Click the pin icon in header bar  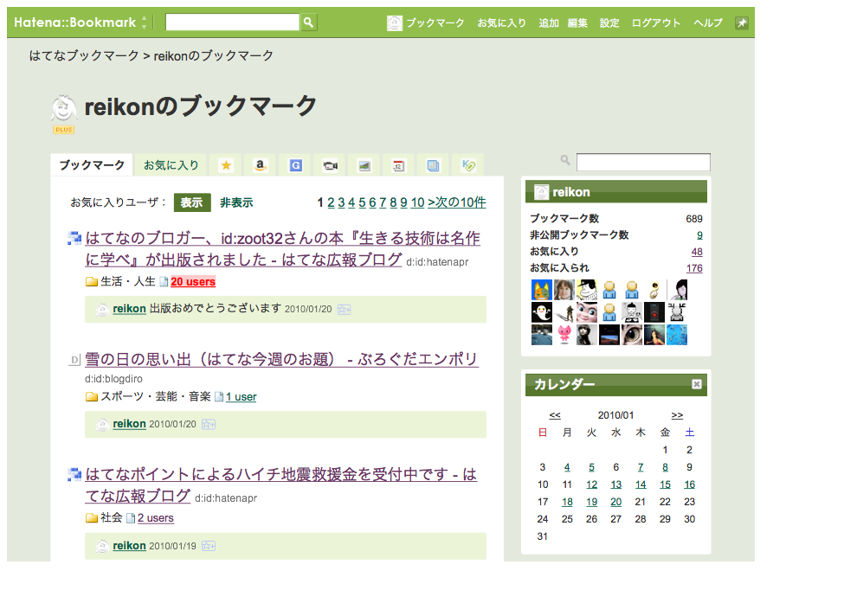point(742,22)
